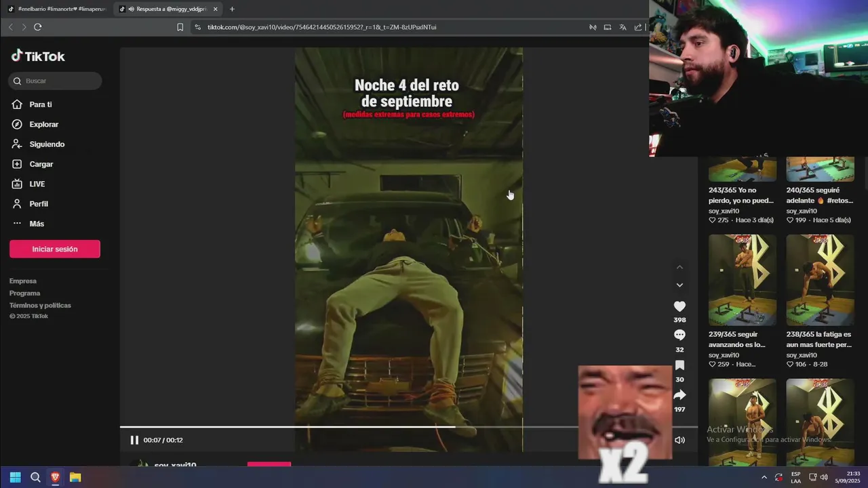Click the main video player area
This screenshot has width=868, height=488.
pos(409,249)
